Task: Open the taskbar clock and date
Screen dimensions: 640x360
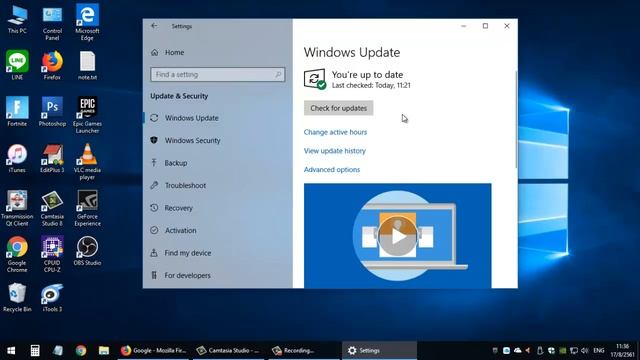Action: (x=623, y=351)
